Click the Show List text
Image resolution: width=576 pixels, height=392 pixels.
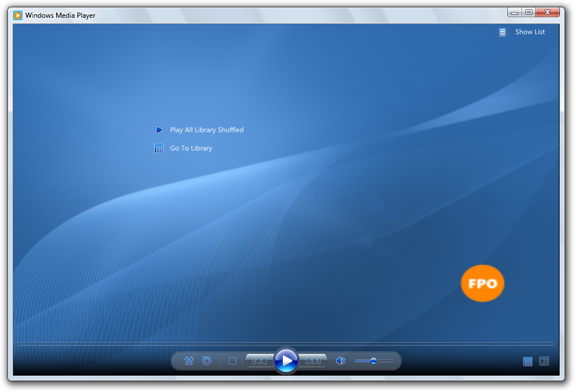tap(530, 32)
